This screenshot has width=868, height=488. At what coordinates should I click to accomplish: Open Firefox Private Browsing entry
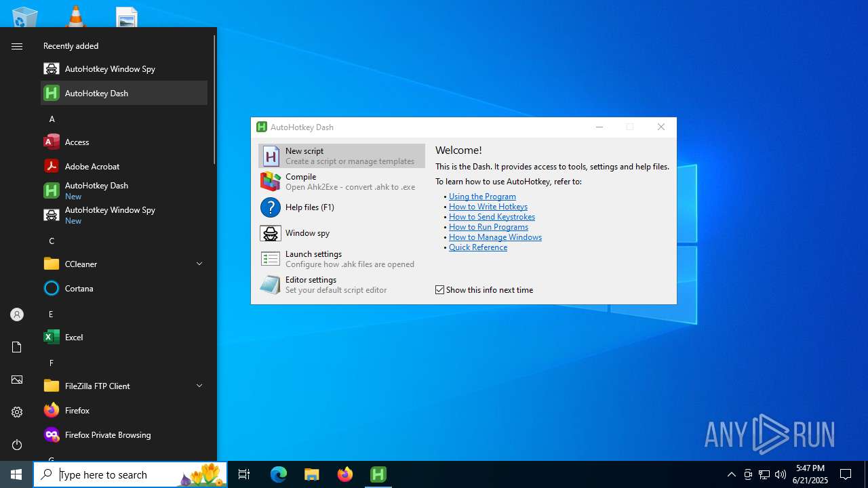(124, 434)
